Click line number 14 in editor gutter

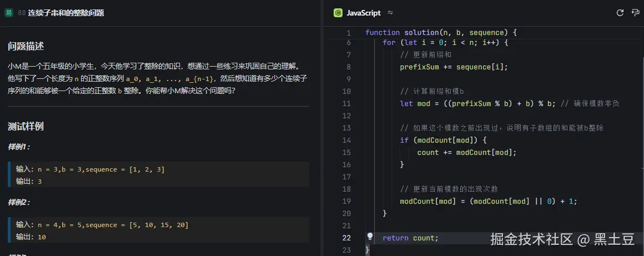pos(346,140)
